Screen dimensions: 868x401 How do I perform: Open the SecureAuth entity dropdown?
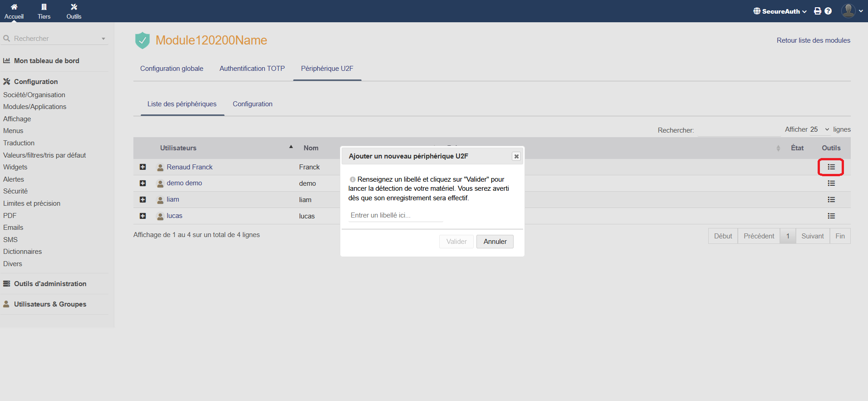pos(780,11)
